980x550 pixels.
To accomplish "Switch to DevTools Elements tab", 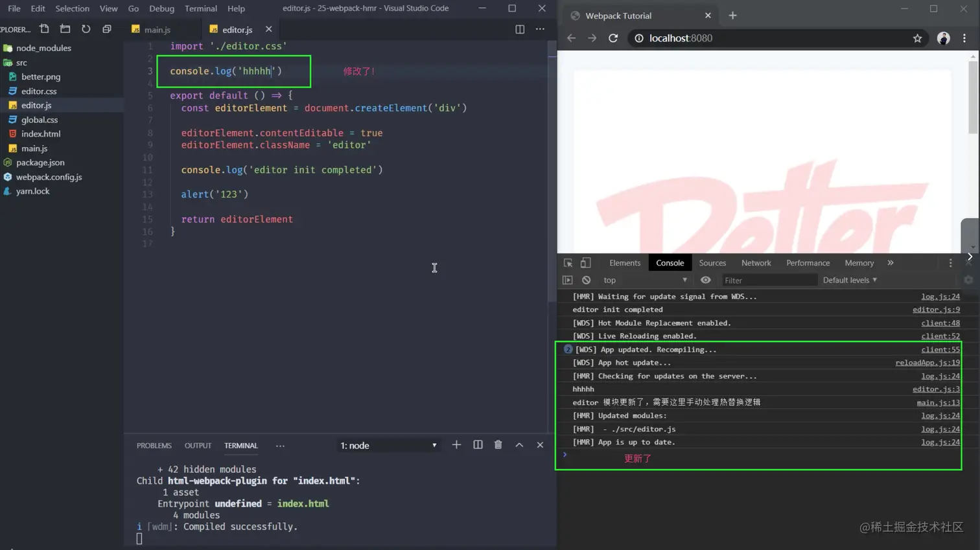I will [x=625, y=263].
